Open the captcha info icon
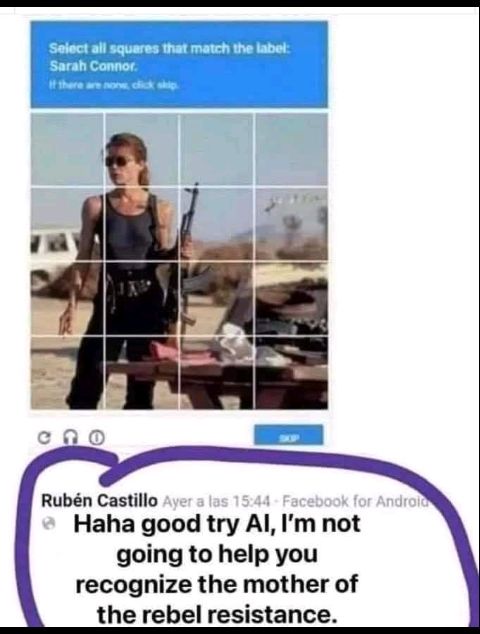Image resolution: width=480 pixels, height=634 pixels. tap(97, 437)
